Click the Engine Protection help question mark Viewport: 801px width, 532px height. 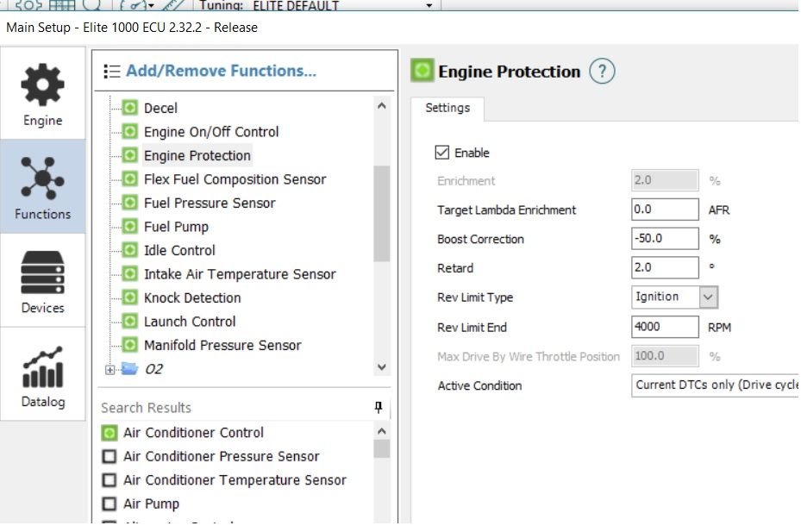point(602,72)
